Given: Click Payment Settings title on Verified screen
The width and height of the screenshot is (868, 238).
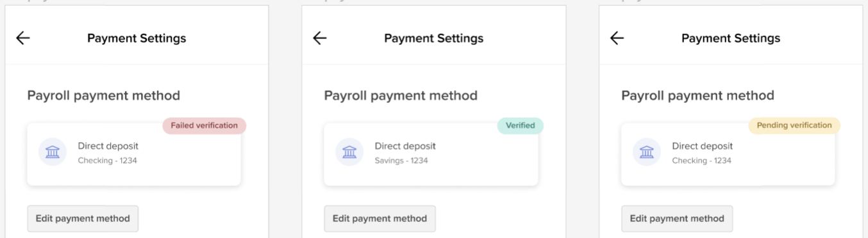Looking at the screenshot, I should click(x=434, y=38).
